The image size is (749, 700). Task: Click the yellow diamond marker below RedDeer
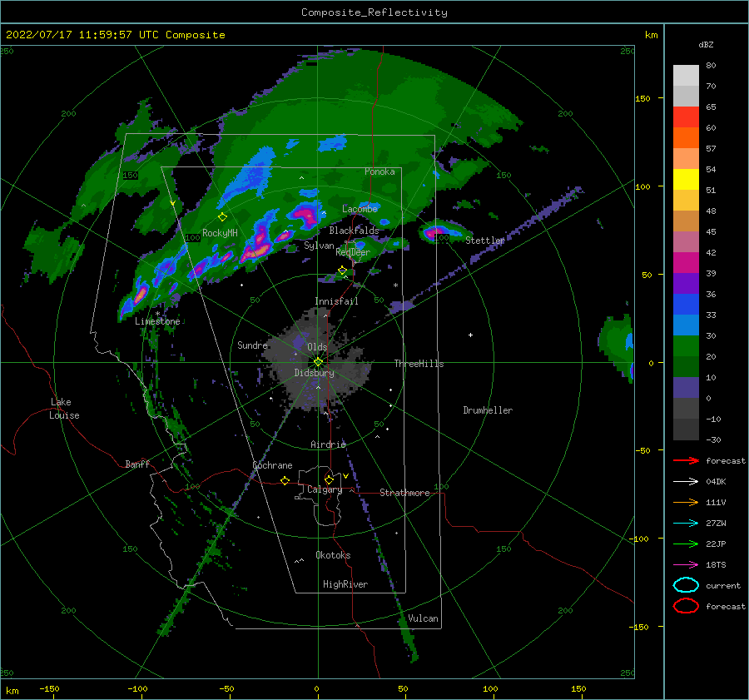[343, 271]
